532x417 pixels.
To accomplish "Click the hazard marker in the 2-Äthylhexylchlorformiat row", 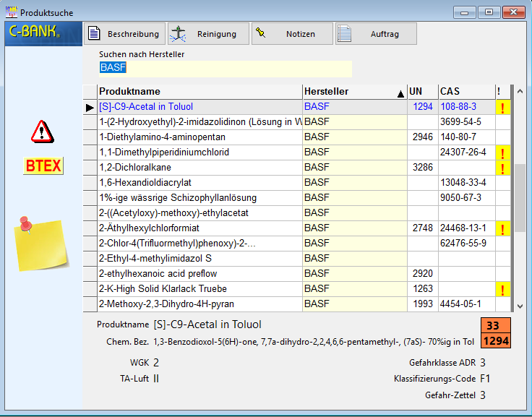I will (502, 228).
